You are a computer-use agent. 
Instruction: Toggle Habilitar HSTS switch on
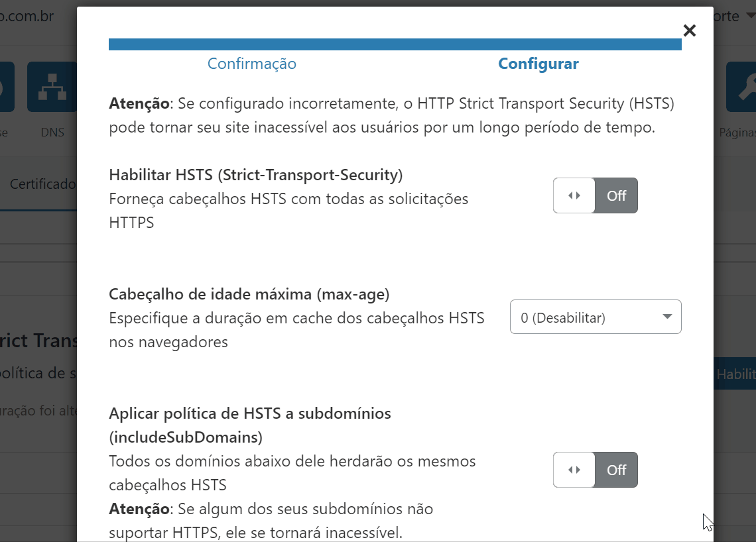596,195
